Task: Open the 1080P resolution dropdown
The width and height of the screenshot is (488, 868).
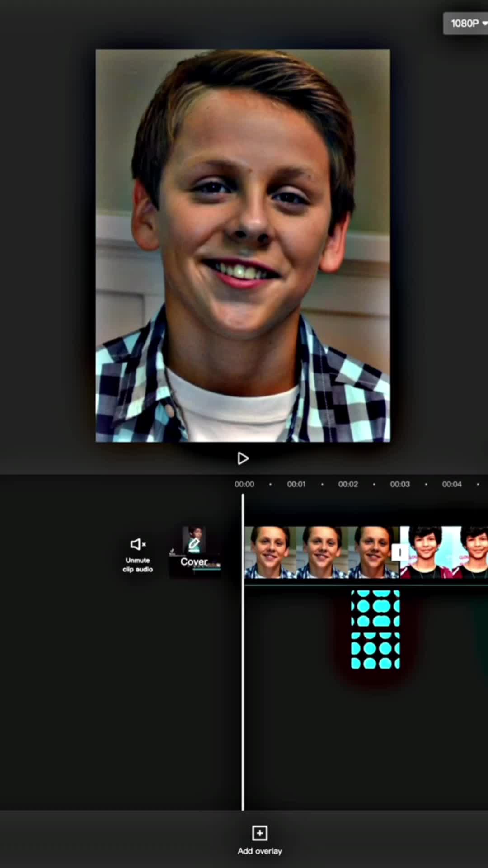Action: click(467, 24)
